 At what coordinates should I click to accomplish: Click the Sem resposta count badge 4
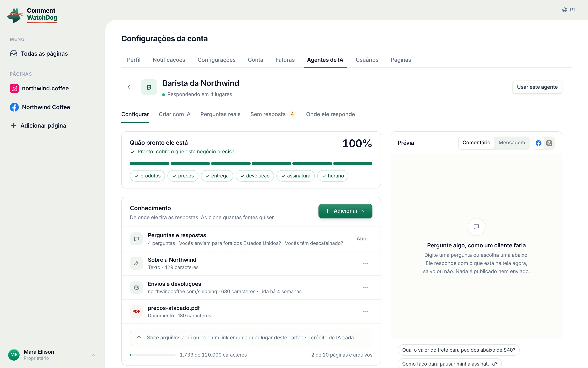292,114
